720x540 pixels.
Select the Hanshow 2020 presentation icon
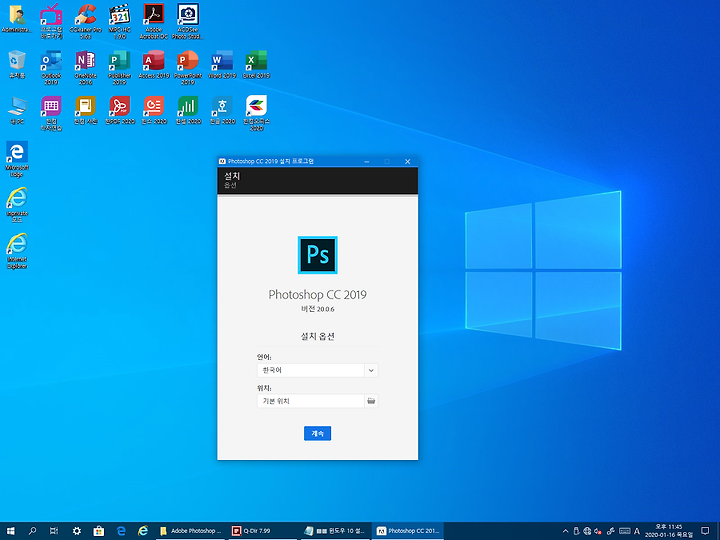tap(154, 111)
